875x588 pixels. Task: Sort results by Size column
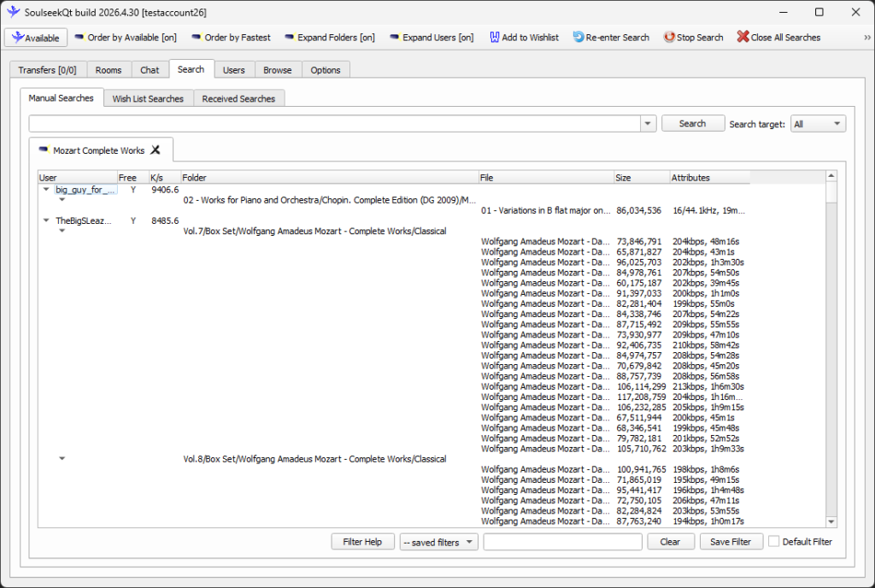tap(642, 178)
